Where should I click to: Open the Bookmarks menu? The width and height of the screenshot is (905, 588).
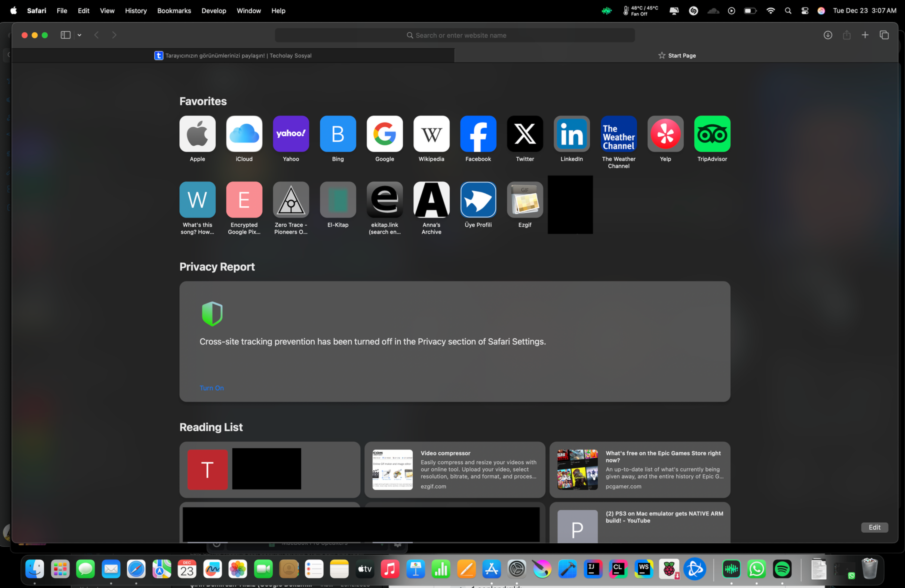pos(174,11)
